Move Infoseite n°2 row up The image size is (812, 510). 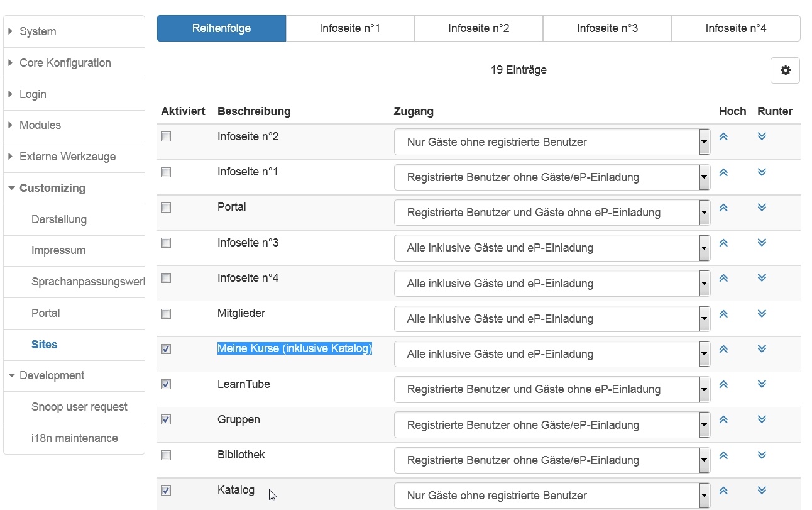tap(723, 136)
